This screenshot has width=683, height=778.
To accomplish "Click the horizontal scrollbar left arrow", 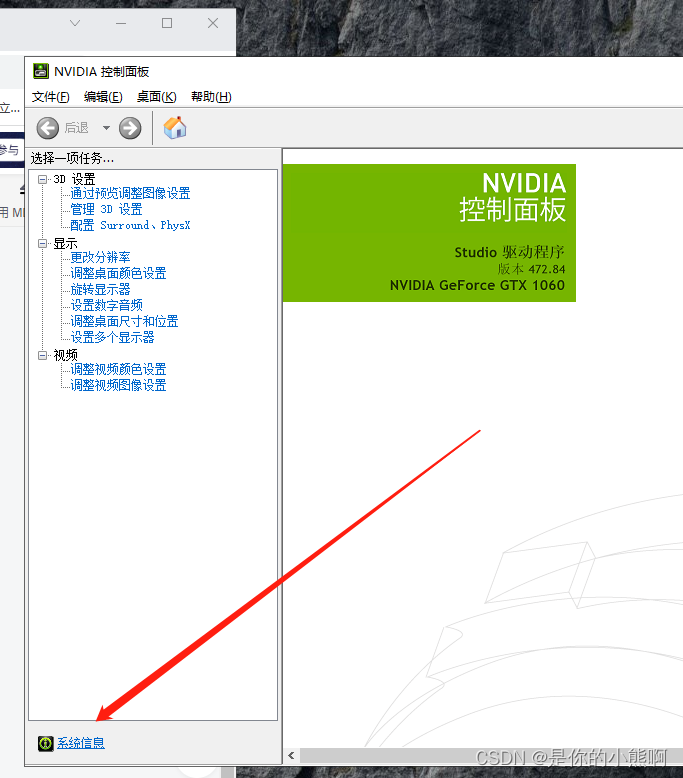I will (292, 756).
